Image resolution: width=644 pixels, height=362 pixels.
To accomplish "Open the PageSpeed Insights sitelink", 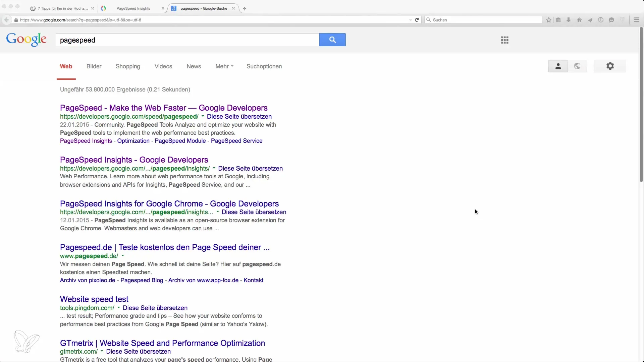I will [x=86, y=141].
